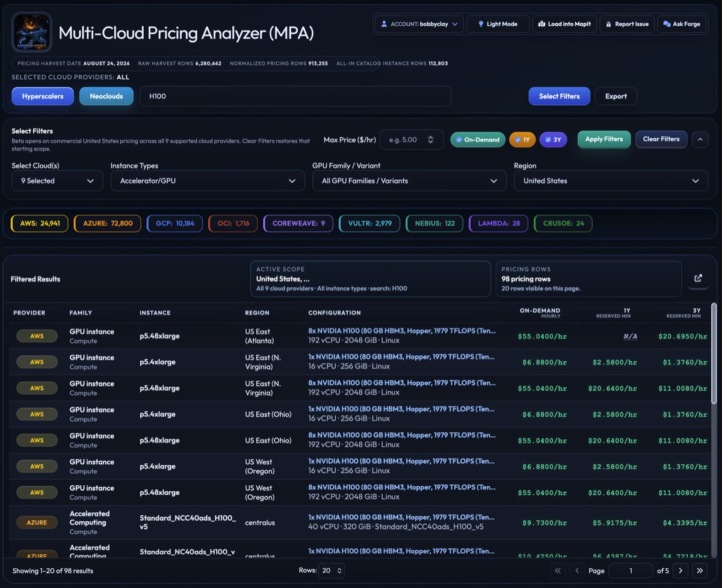Click Clear Filters button

pos(661,139)
